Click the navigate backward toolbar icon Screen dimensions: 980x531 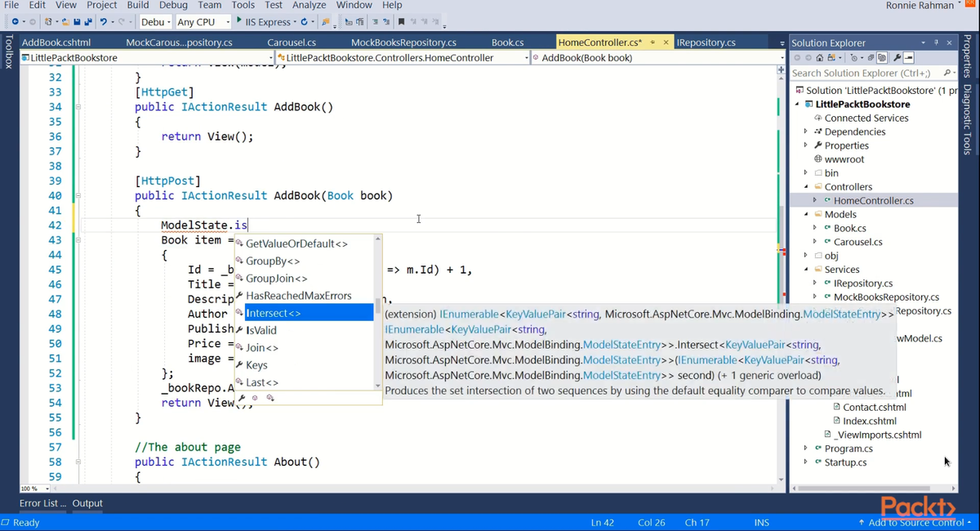click(x=15, y=22)
